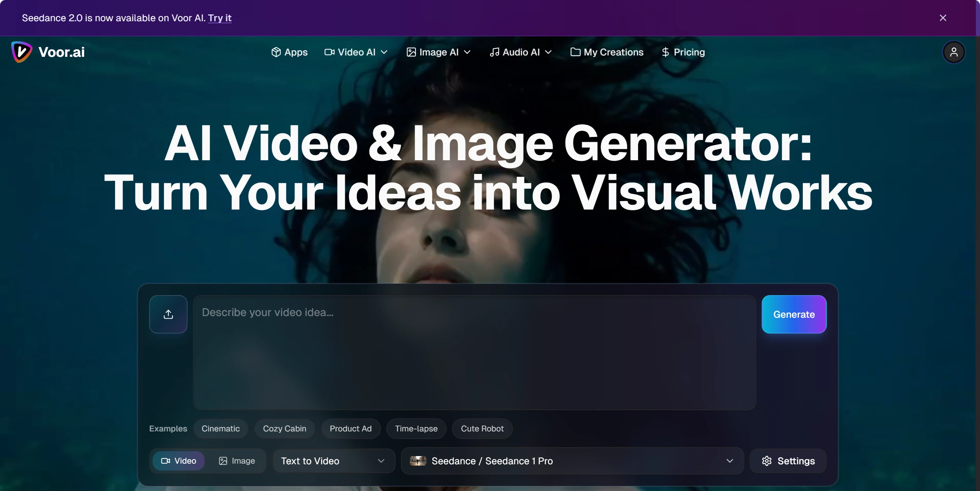
Task: Switch to Image generation mode
Action: click(237, 461)
